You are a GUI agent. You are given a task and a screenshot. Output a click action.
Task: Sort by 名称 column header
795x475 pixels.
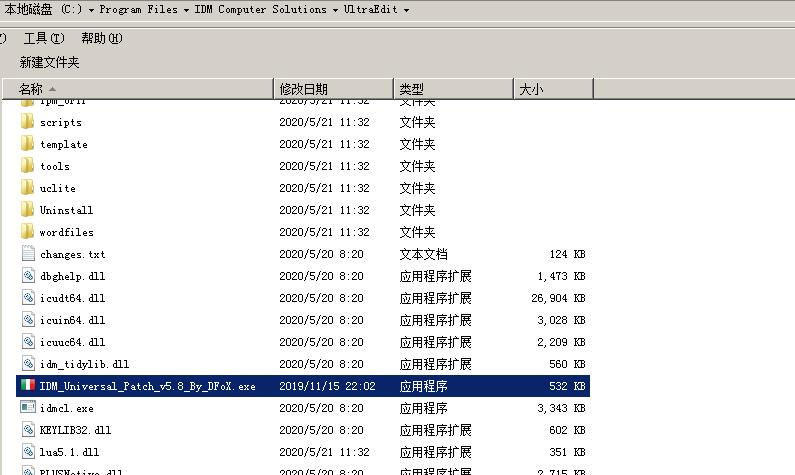pos(138,89)
